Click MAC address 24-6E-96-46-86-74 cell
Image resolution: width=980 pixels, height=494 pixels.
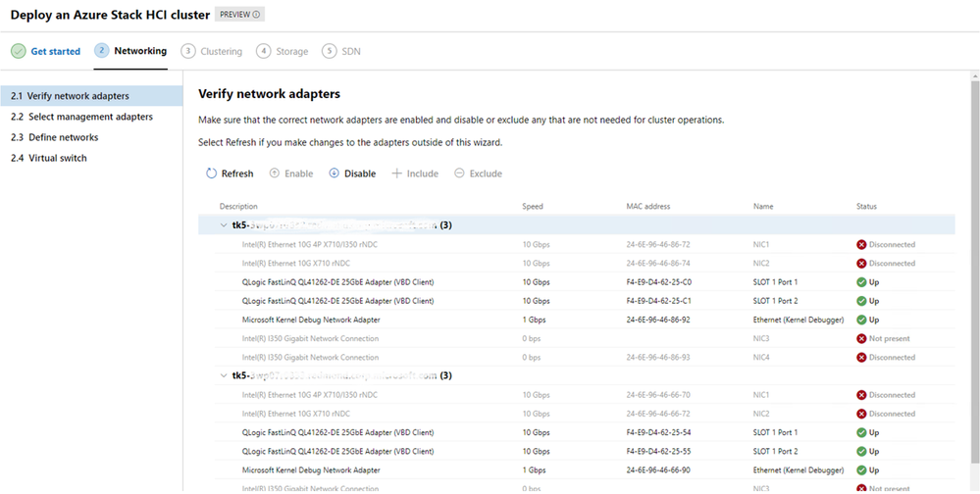(x=658, y=263)
